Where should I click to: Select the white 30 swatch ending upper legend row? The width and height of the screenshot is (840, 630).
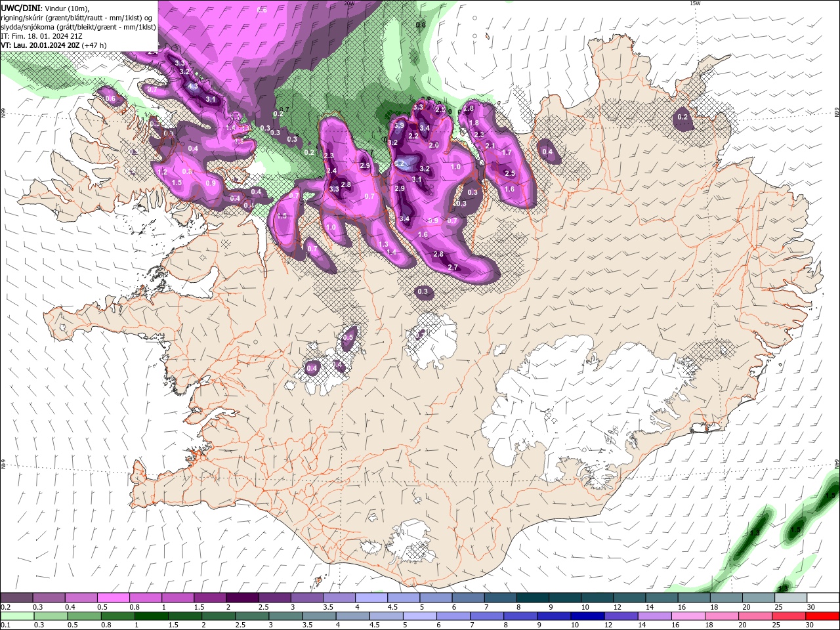[823, 598]
